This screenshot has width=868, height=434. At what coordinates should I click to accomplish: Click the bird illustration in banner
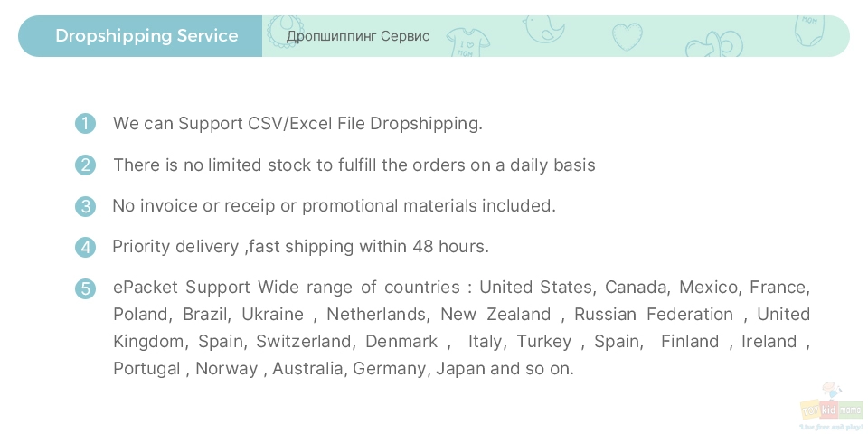click(543, 29)
